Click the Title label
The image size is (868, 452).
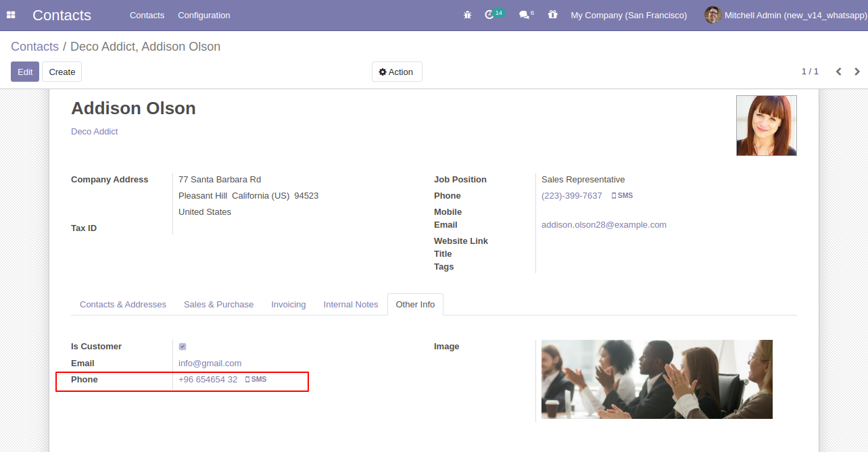tap(443, 254)
